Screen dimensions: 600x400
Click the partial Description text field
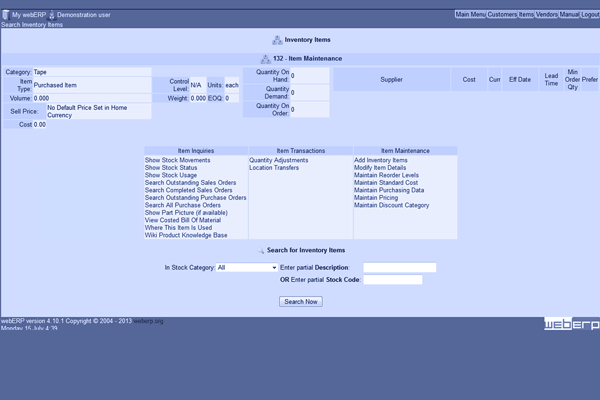tap(399, 268)
